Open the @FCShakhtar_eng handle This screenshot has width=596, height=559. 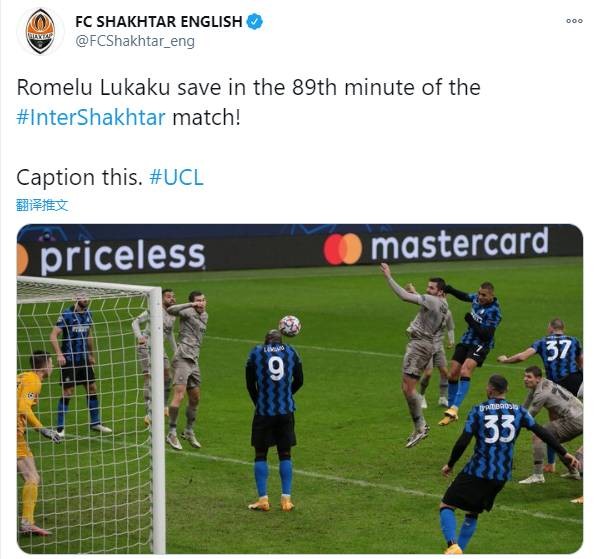135,41
